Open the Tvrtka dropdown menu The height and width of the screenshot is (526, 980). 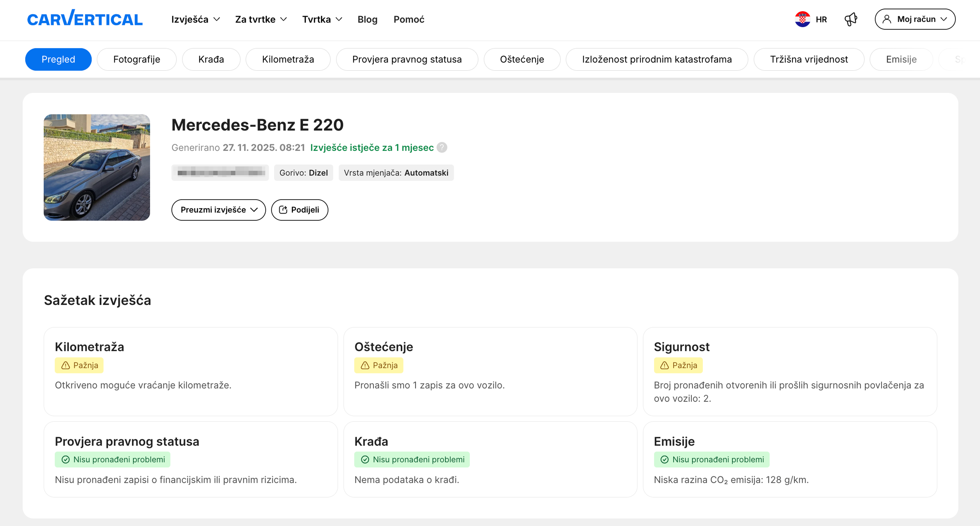pyautogui.click(x=322, y=19)
